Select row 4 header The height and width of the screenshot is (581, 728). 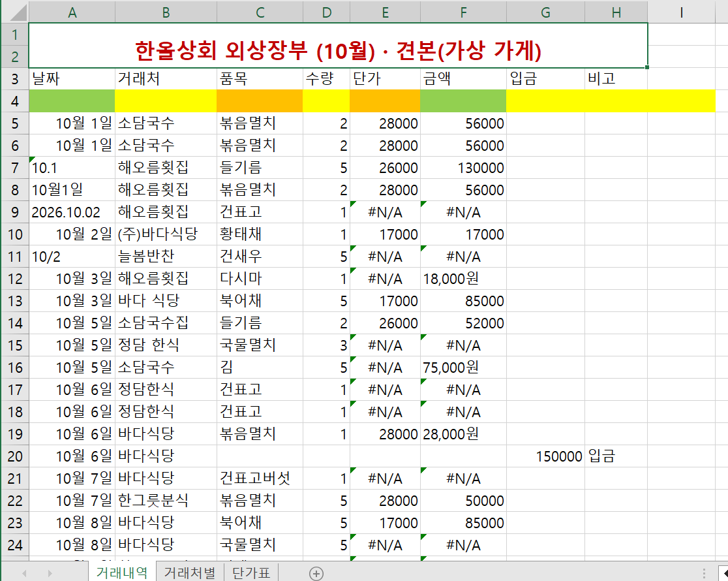[x=15, y=101]
